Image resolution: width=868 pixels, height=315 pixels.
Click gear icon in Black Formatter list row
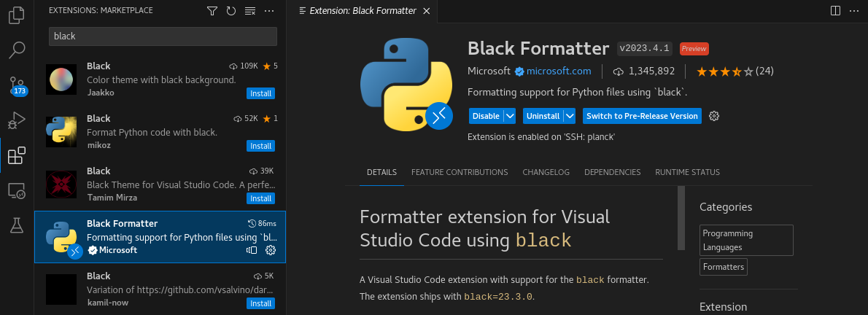(270, 250)
